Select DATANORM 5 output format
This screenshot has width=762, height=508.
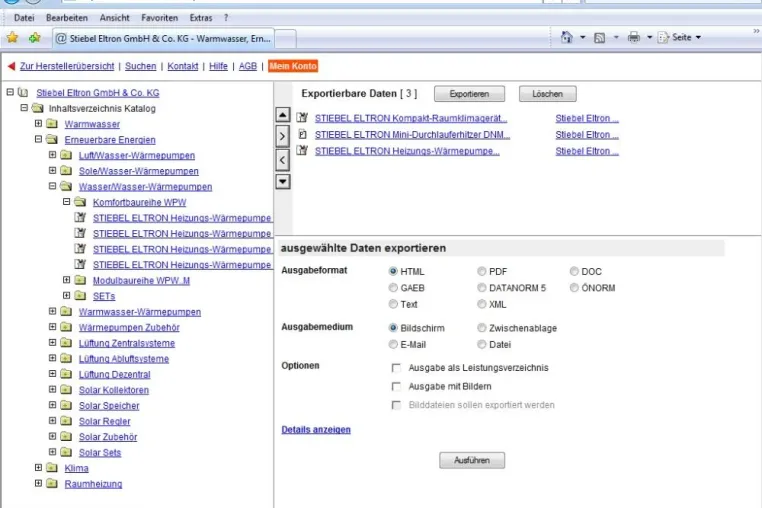482,288
